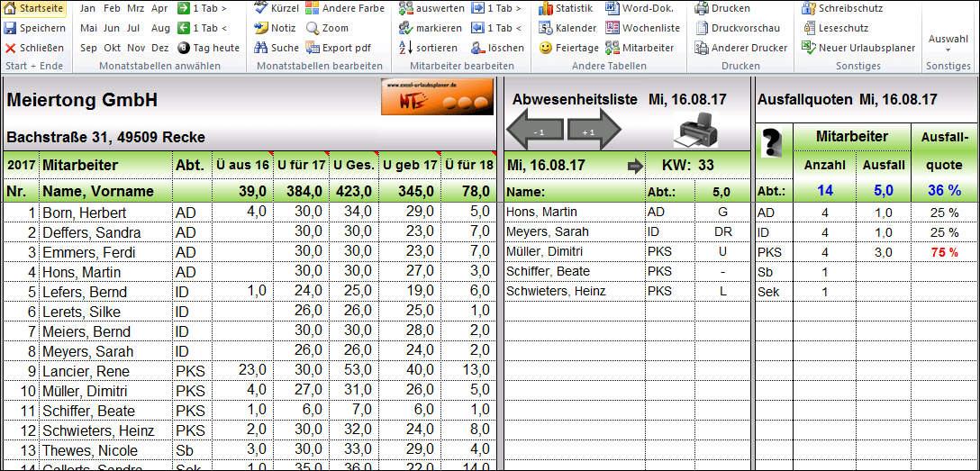Open Druckvorschau print preview

[x=703, y=28]
